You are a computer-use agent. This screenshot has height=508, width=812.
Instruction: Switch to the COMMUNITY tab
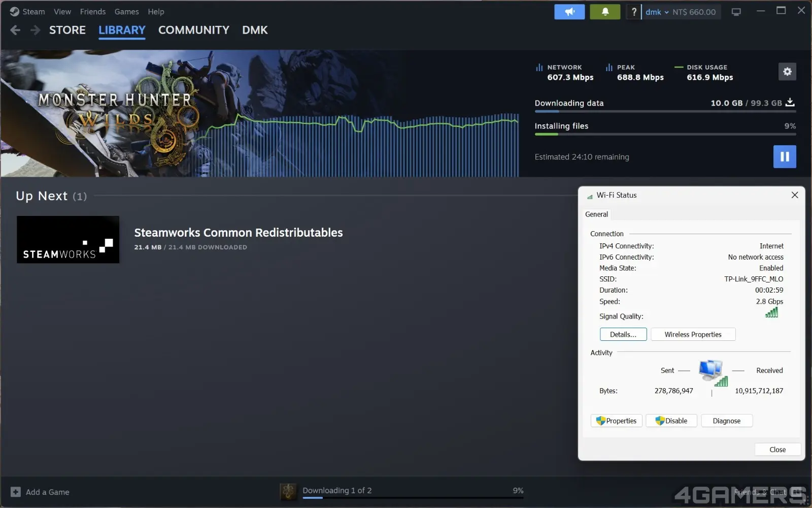point(194,30)
